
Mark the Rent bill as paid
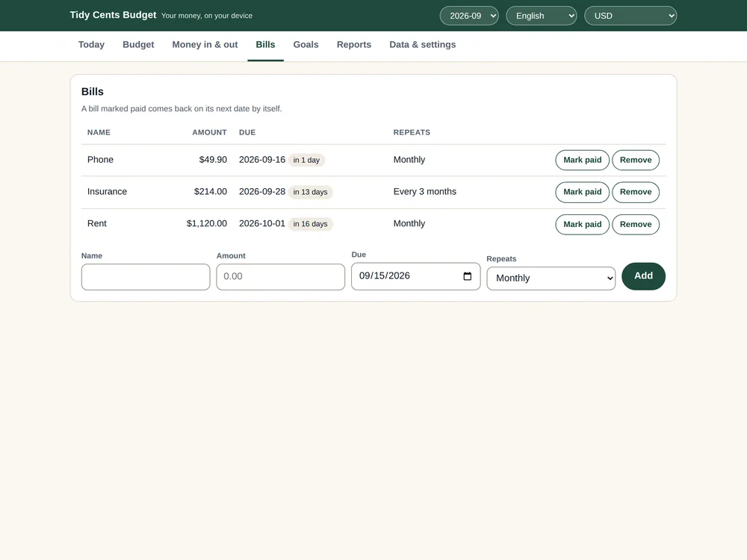(x=582, y=224)
